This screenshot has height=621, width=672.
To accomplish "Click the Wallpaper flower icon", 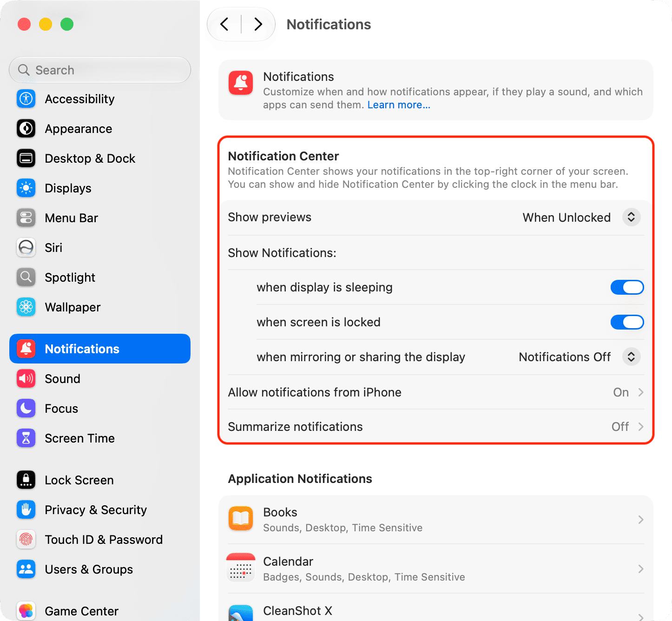I will pos(26,307).
